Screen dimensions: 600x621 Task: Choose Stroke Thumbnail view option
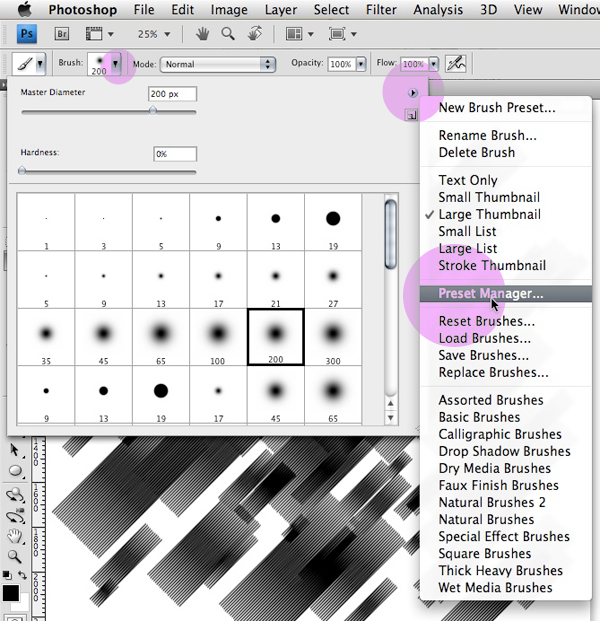506,265
